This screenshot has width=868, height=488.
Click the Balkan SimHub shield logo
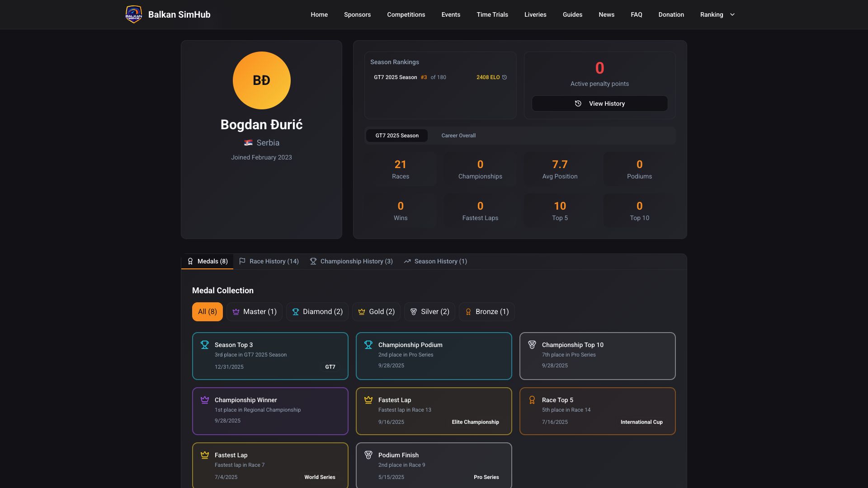(133, 14)
